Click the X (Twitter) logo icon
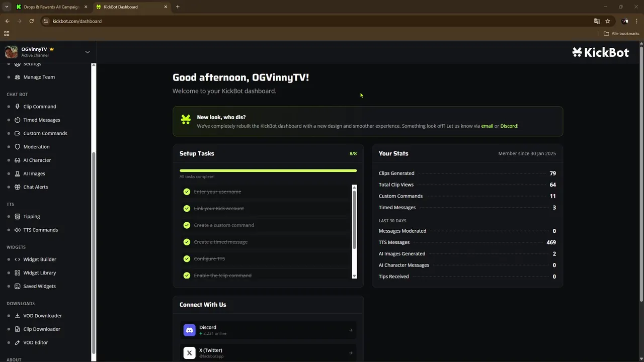 189,353
